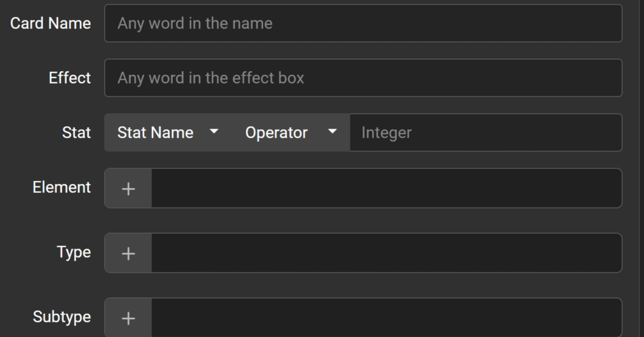This screenshot has width=644, height=337.
Task: Click the "Subtype" row label
Action: point(62,317)
